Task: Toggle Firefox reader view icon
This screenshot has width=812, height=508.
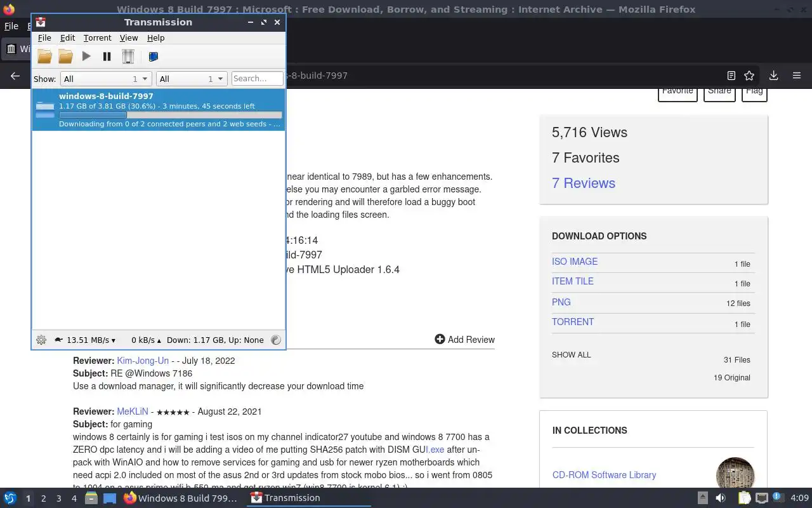Action: click(731, 76)
